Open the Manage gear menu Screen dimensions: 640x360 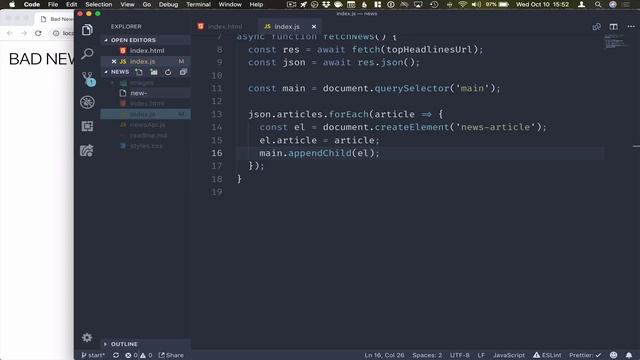(87, 338)
